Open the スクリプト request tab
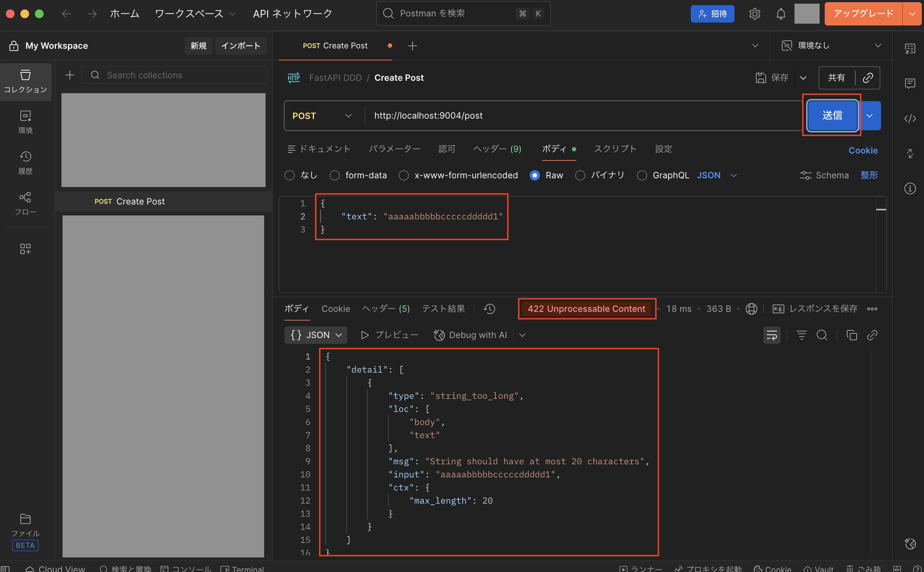 pos(615,149)
